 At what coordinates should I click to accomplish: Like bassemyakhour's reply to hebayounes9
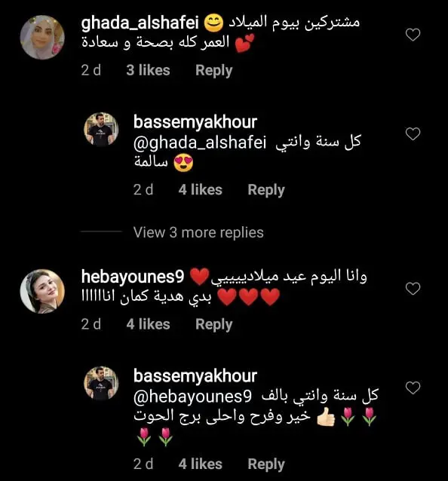click(413, 388)
